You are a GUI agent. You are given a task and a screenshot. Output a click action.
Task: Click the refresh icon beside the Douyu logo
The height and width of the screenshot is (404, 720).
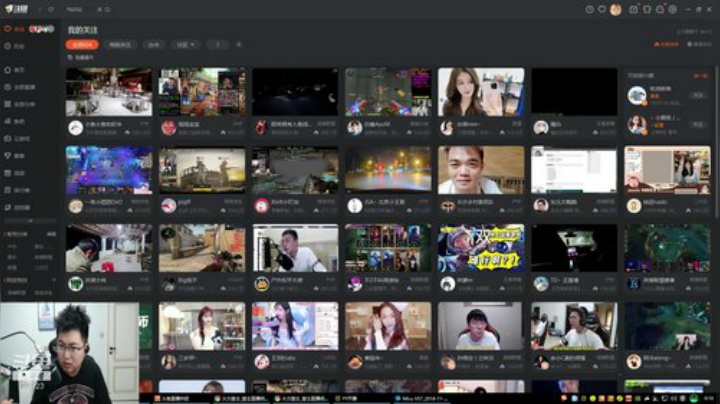(51, 9)
